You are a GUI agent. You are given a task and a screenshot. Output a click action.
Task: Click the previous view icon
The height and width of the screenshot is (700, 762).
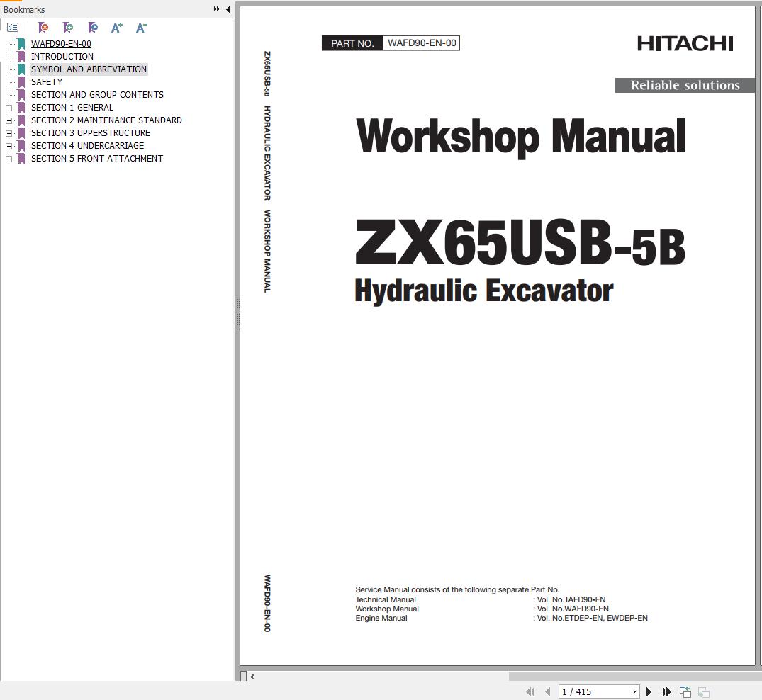(x=685, y=691)
